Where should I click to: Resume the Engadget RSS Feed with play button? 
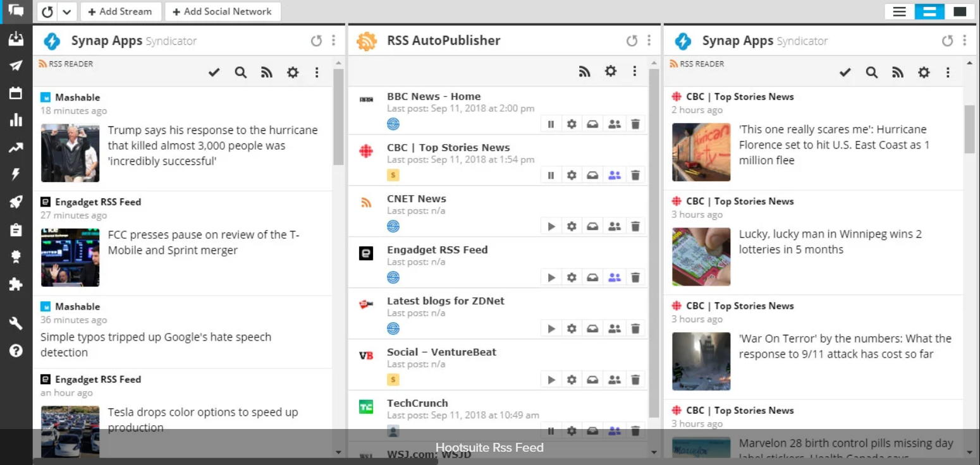551,277
